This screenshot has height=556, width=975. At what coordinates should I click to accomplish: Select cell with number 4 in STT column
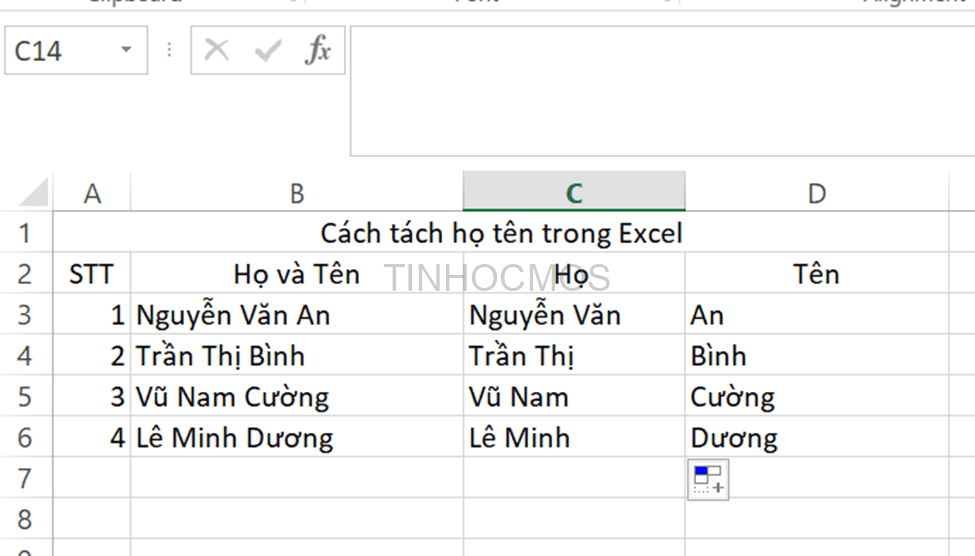[92, 437]
